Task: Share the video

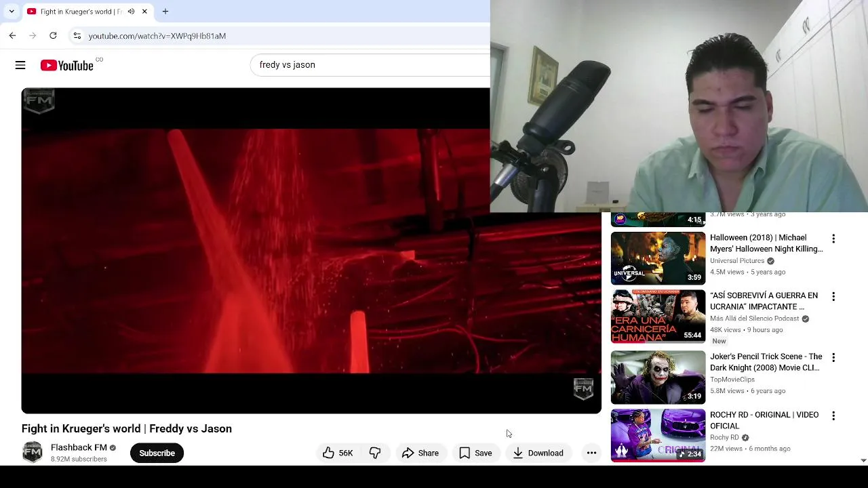Action: pyautogui.click(x=420, y=453)
